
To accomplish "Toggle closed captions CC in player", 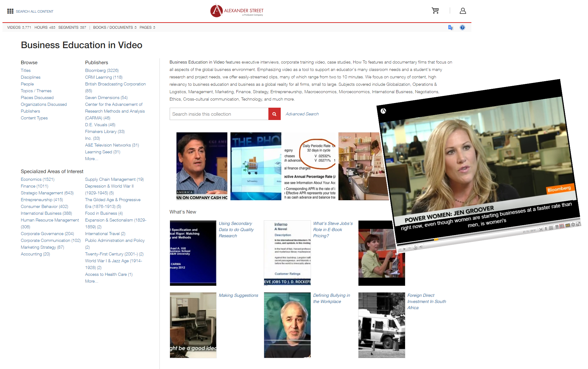I will click(x=568, y=225).
